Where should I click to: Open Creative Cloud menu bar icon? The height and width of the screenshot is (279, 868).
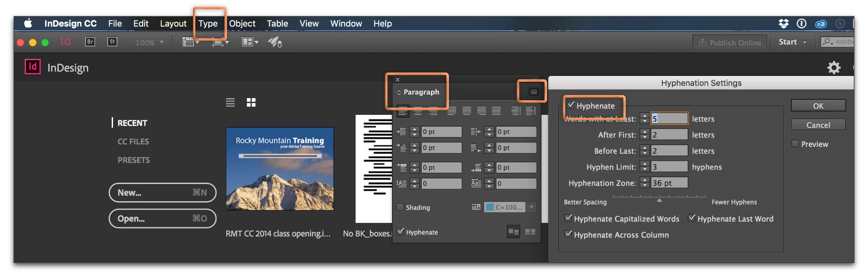[x=821, y=24]
